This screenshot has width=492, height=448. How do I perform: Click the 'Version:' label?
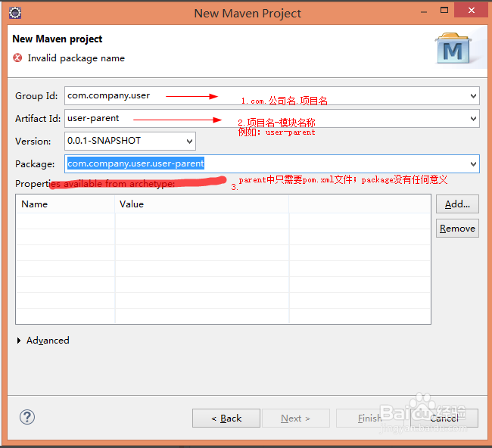(33, 142)
